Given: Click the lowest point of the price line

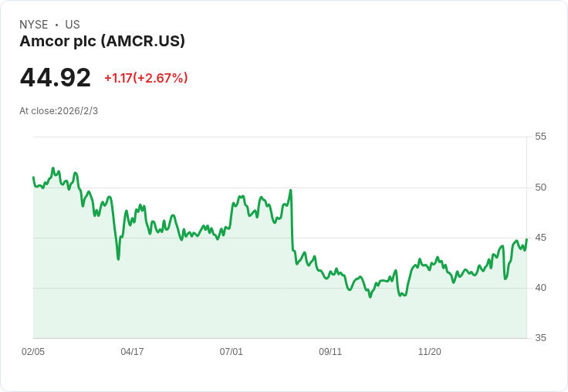Looking at the screenshot, I should pos(370,297).
